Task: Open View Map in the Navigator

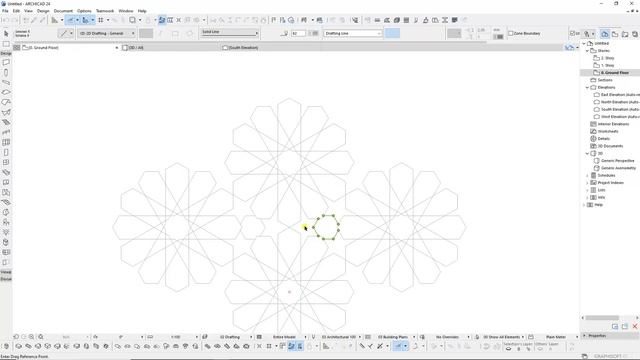Action: pyautogui.click(x=615, y=34)
